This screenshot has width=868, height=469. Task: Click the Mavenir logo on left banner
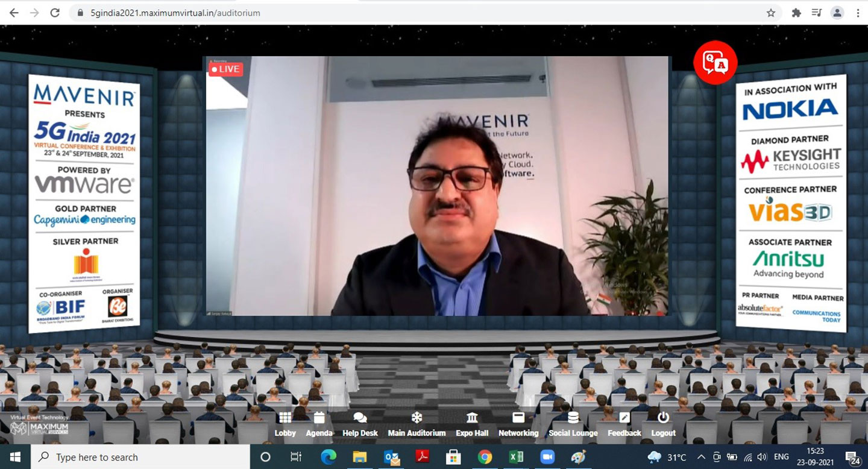click(83, 95)
